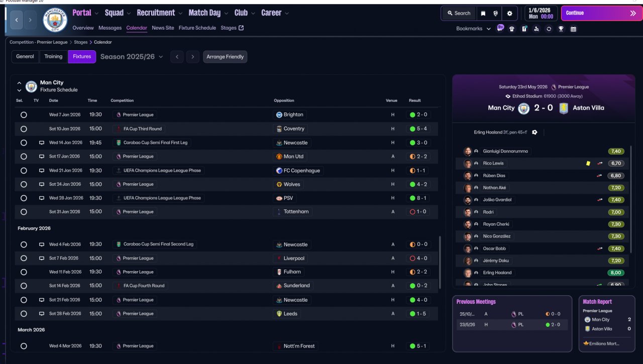The width and height of the screenshot is (643, 364).
Task: Select the 21 Feb Newcastle fixture radio button
Action: pos(24,300)
